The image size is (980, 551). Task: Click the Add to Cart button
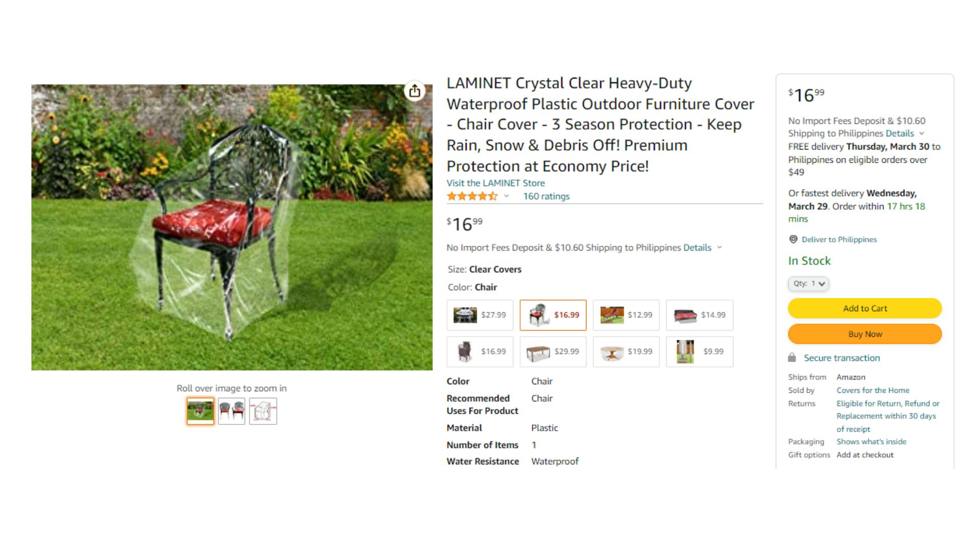coord(865,308)
